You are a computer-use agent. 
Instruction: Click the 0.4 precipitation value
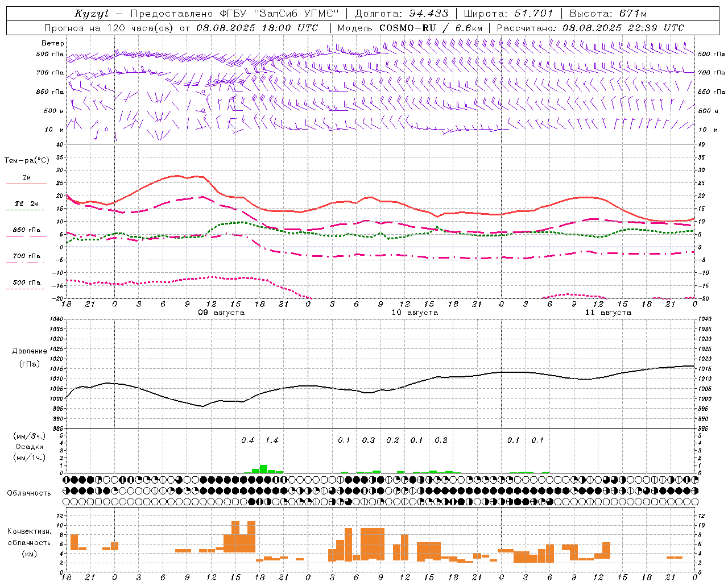pyautogui.click(x=247, y=440)
